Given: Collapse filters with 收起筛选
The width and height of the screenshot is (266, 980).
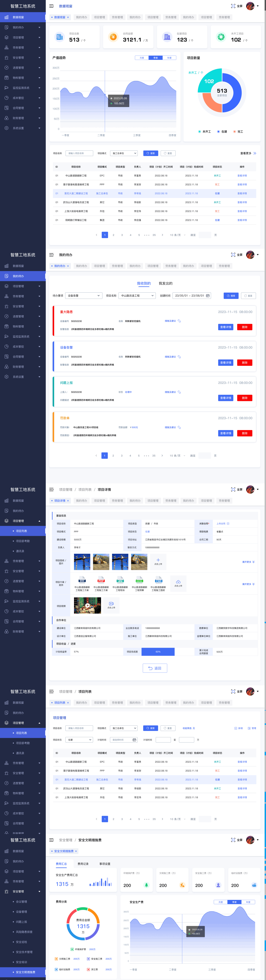Looking at the screenshot, I should 189,728.
